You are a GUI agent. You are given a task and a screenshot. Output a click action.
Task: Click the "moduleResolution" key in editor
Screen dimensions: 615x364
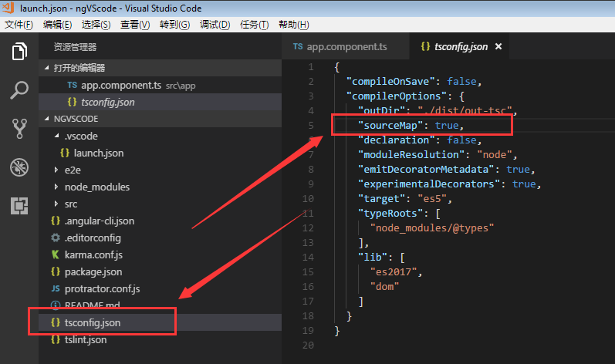411,155
